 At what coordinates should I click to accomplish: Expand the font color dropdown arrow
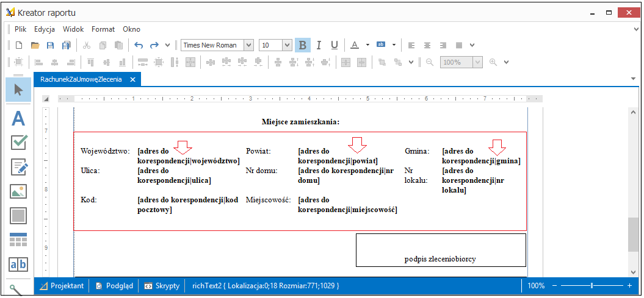click(368, 45)
